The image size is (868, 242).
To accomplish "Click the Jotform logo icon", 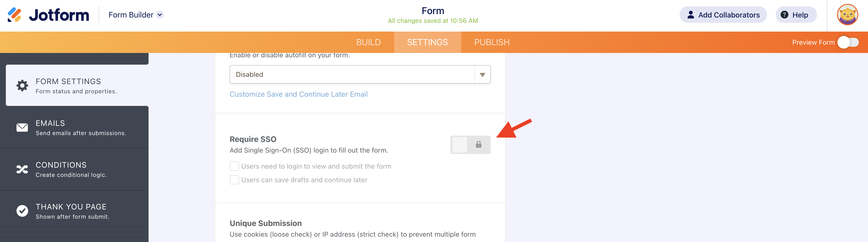I will 15,15.
